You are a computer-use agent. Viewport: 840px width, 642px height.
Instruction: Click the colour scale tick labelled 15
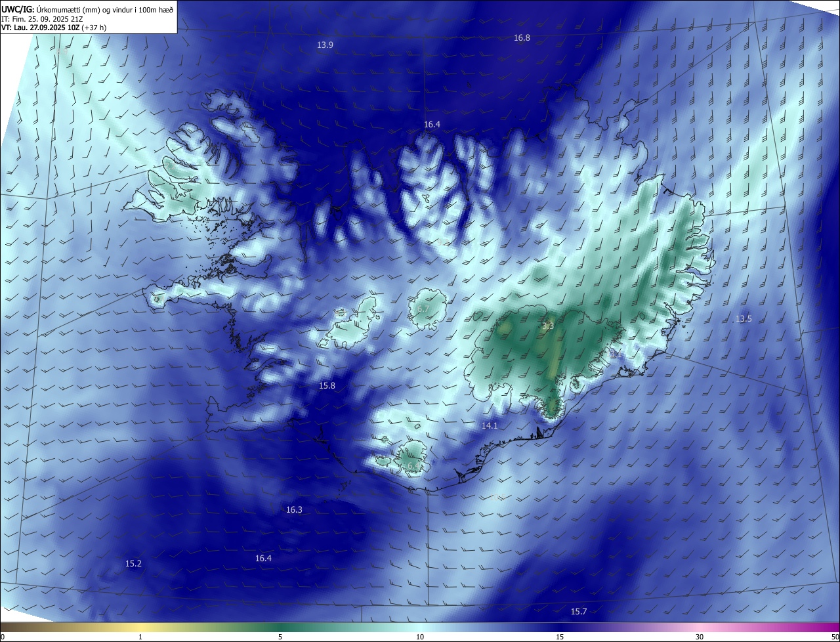[x=560, y=637]
